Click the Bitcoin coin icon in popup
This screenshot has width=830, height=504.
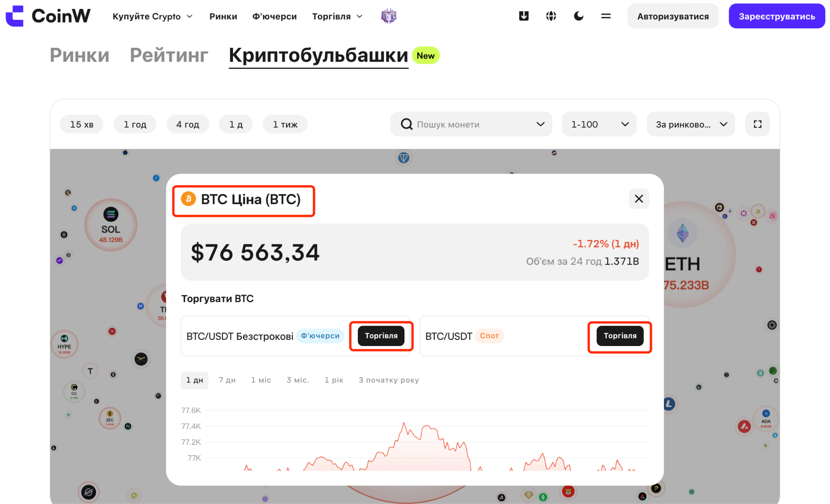coord(188,199)
